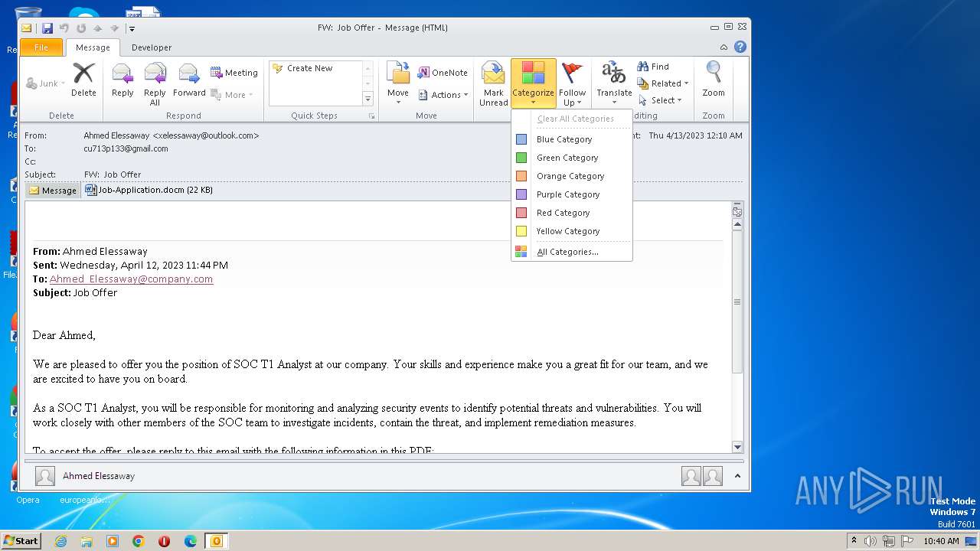Send message to OneNote
The image size is (980, 551).
point(443,73)
